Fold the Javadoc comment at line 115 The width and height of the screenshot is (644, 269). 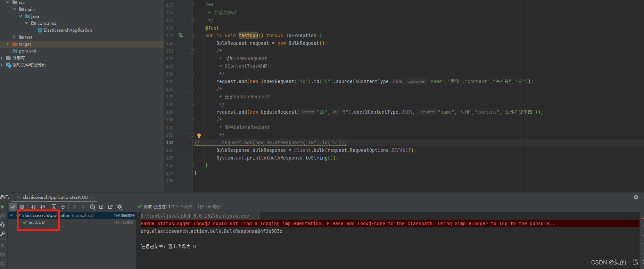tap(192, 5)
